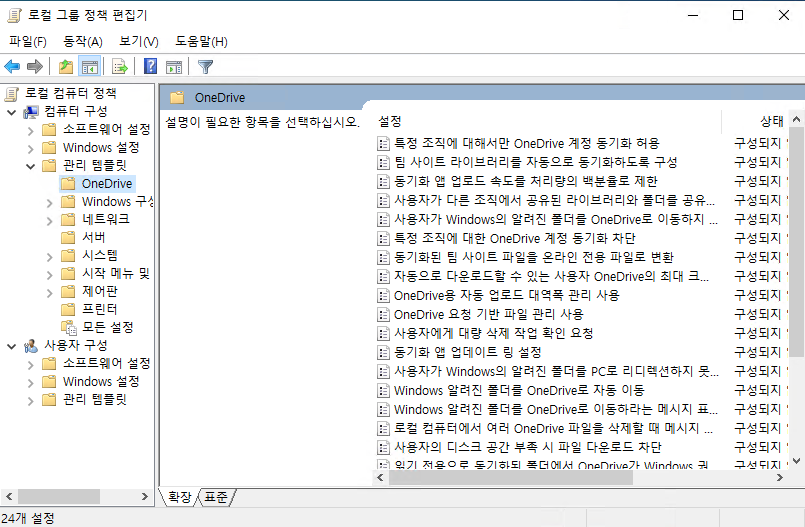This screenshot has height=527, width=805.
Task: Click the Export list toolbar icon
Action: tap(120, 67)
